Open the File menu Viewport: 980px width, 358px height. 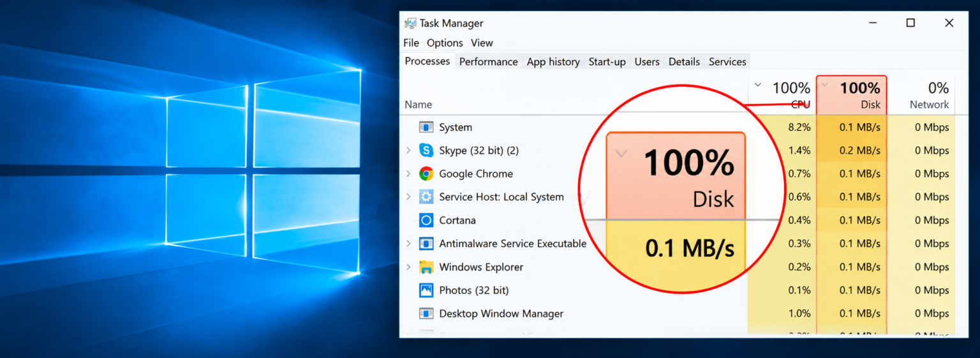click(x=411, y=43)
